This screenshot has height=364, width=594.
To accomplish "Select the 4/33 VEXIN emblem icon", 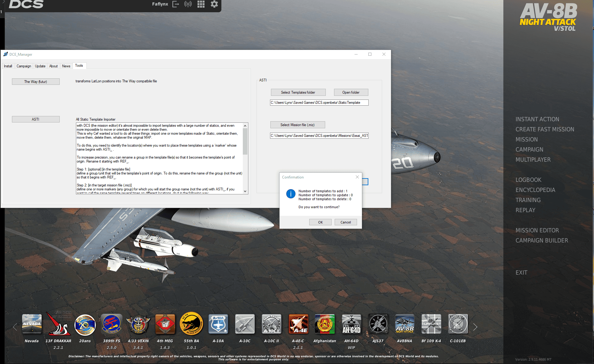I will [138, 324].
